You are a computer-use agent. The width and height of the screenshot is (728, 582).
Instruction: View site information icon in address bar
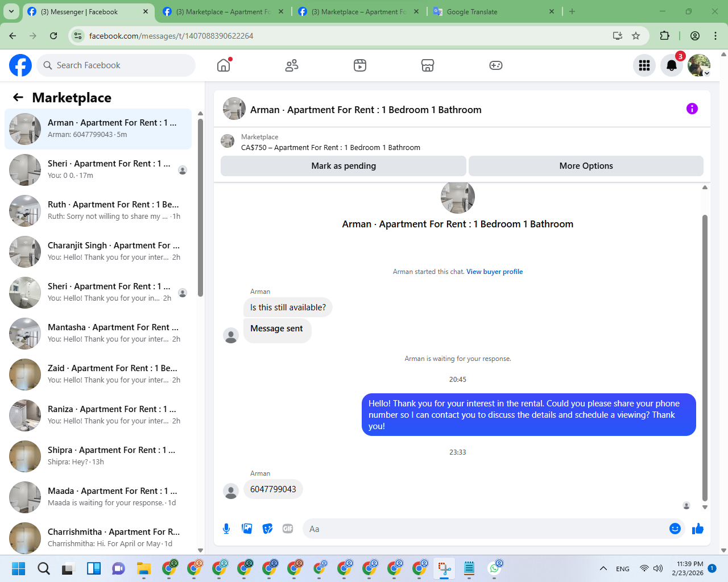click(78, 36)
